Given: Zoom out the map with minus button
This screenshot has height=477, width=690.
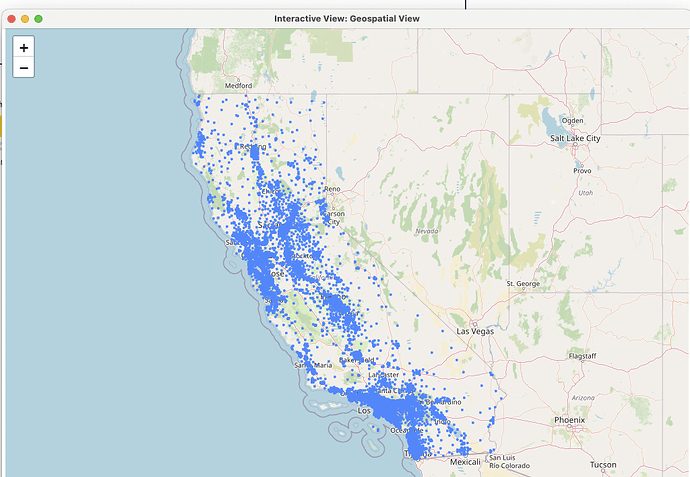Looking at the screenshot, I should [24, 68].
